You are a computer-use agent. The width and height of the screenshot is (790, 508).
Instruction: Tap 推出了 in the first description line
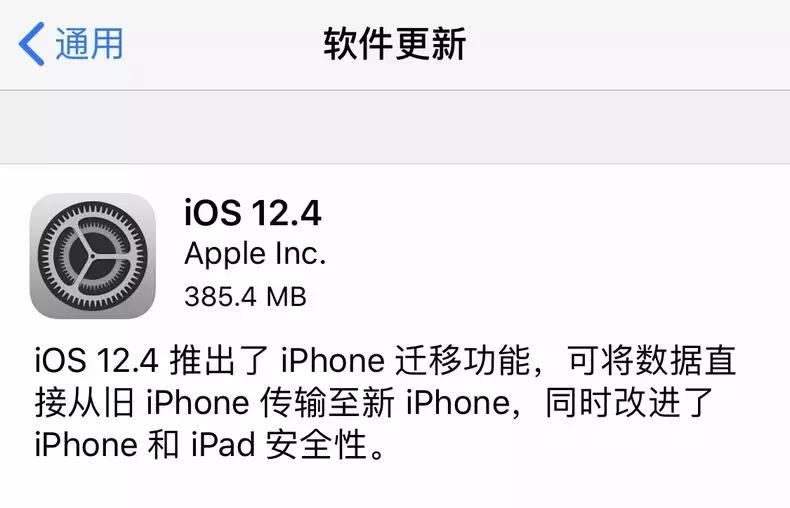[x=219, y=361]
